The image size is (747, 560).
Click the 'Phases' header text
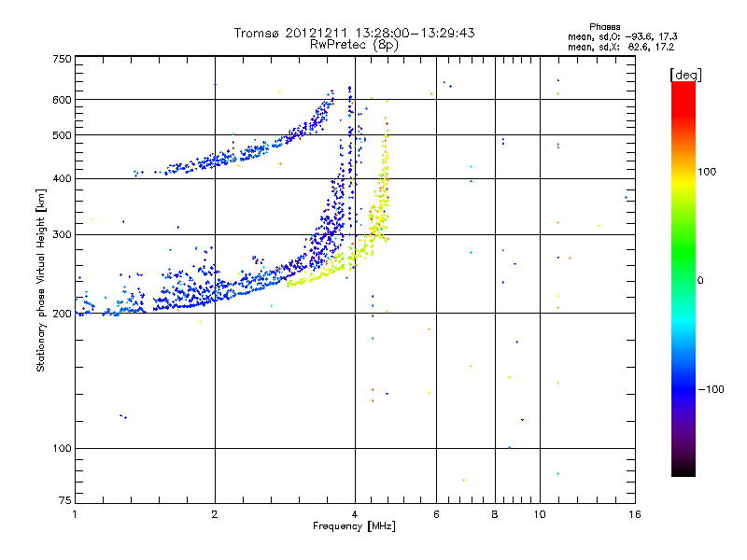[x=604, y=27]
